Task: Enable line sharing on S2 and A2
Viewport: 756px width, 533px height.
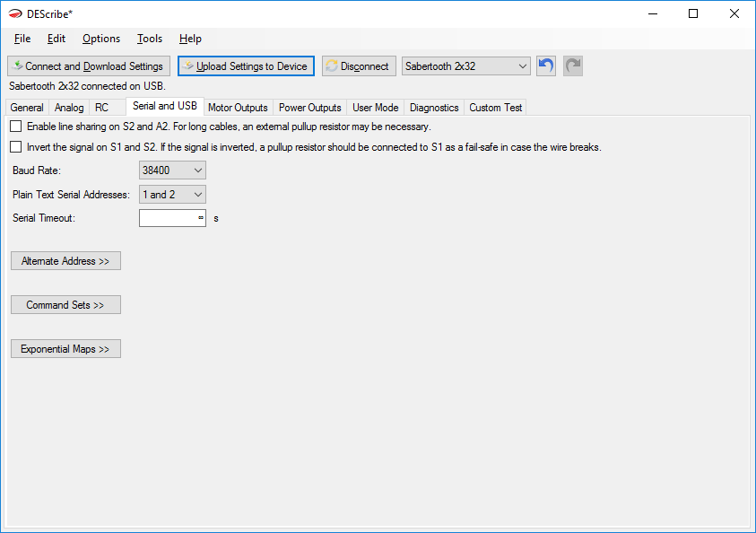Action: click(16, 127)
